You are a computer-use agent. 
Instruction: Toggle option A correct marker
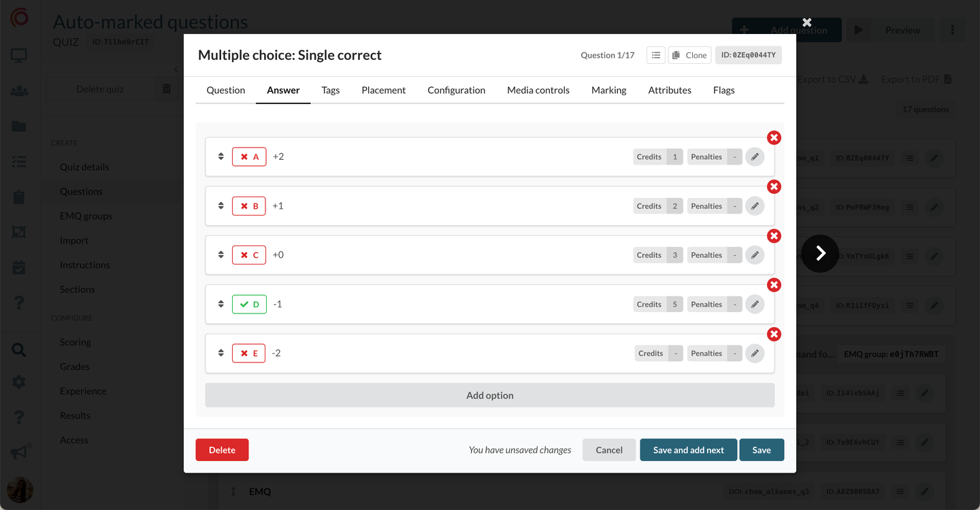[x=249, y=157]
